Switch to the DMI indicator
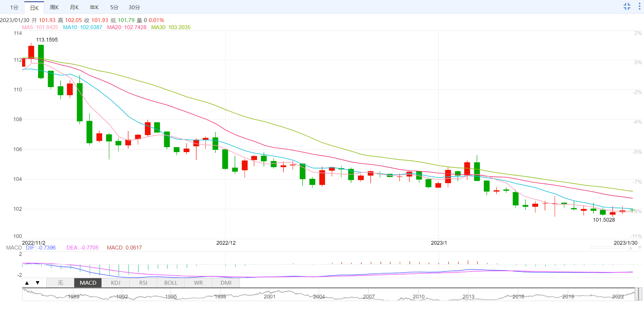644x311 pixels. pyautogui.click(x=226, y=283)
